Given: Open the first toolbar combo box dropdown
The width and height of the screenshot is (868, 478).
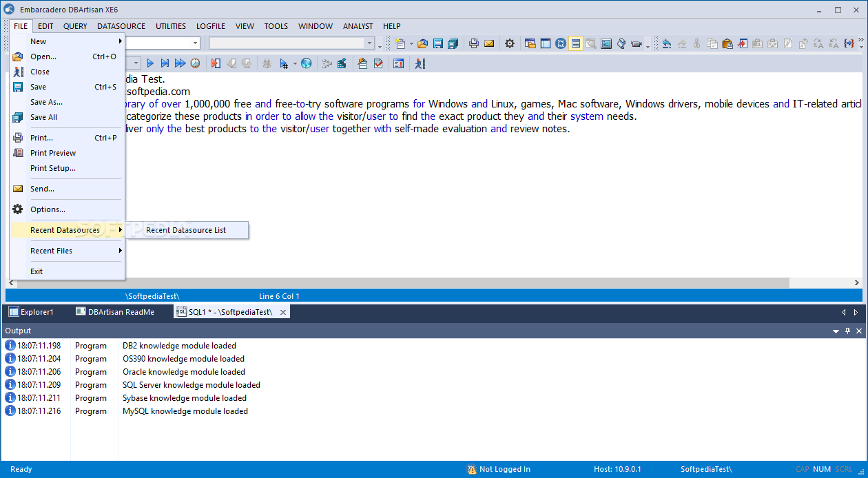Looking at the screenshot, I should (x=196, y=43).
